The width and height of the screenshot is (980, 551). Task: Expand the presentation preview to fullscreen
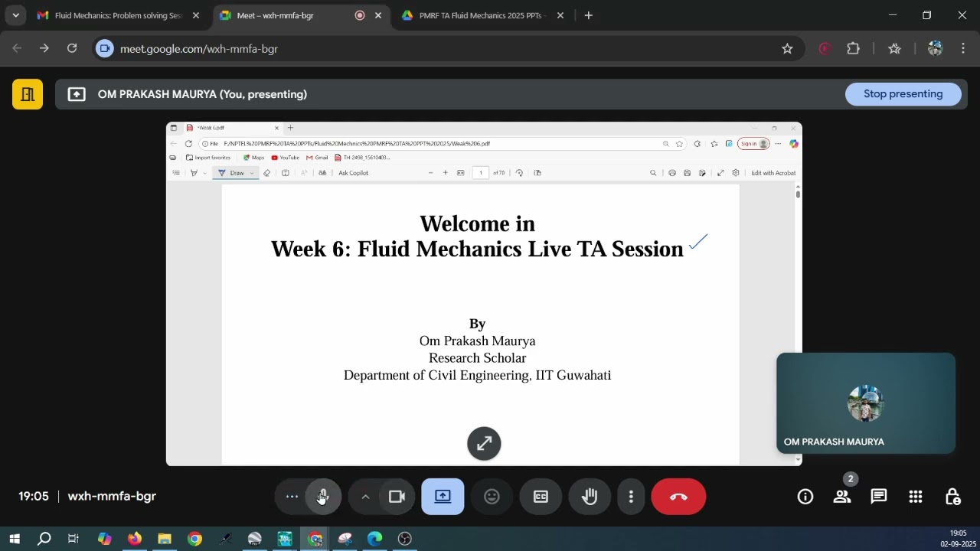click(484, 443)
